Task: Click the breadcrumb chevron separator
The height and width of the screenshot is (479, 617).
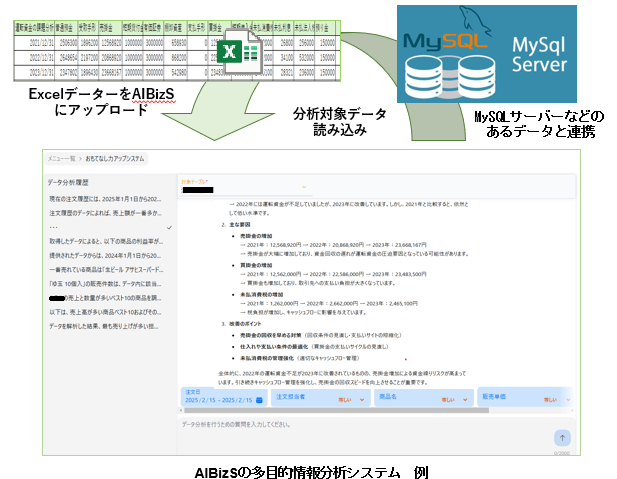Action: pyautogui.click(x=80, y=159)
